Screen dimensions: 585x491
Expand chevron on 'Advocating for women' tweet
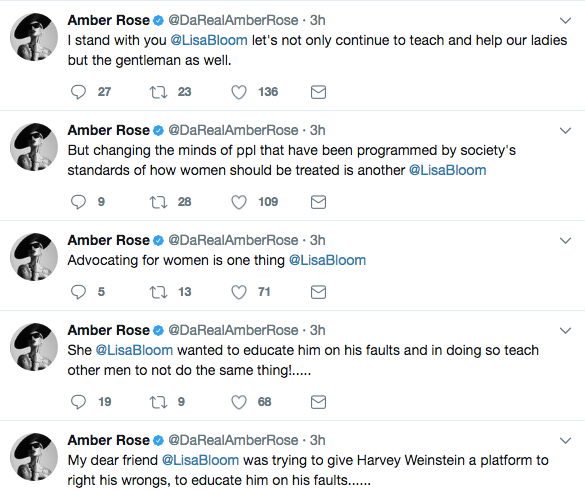click(x=566, y=241)
